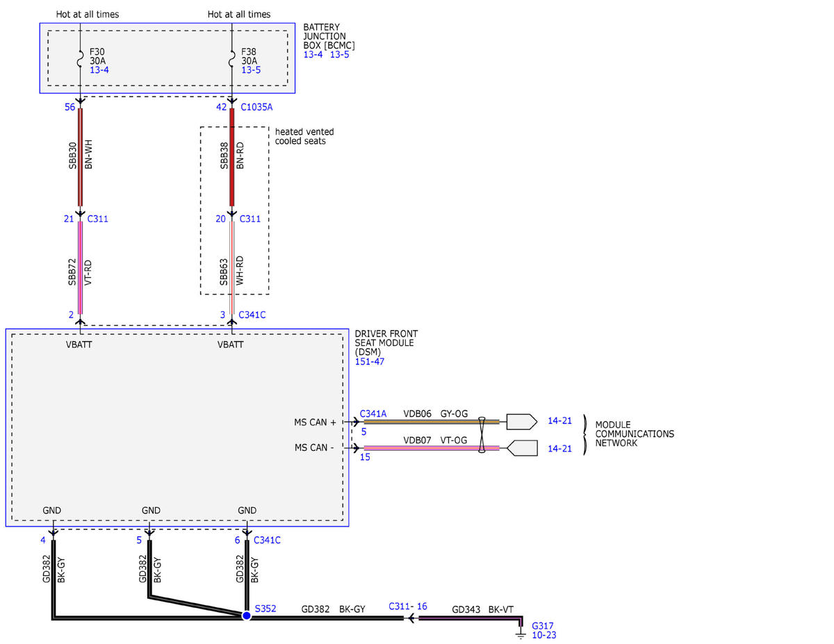Click the F30 30A fuse rating text
Image resolution: width=834 pixels, height=644 pixels.
(x=97, y=56)
